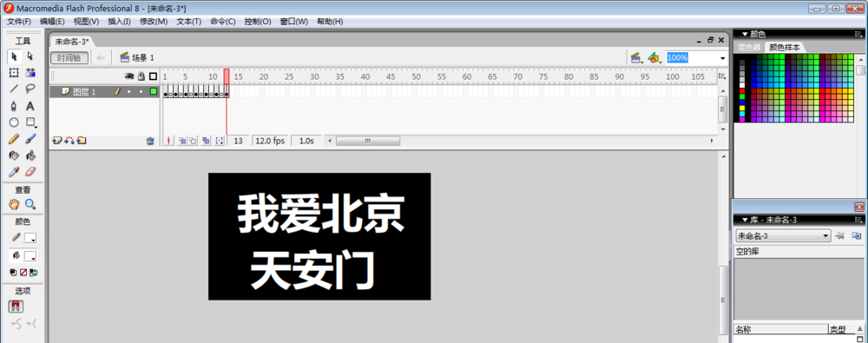
Task: Collapse the 库 - 未命名-3 panel
Action: (x=745, y=220)
